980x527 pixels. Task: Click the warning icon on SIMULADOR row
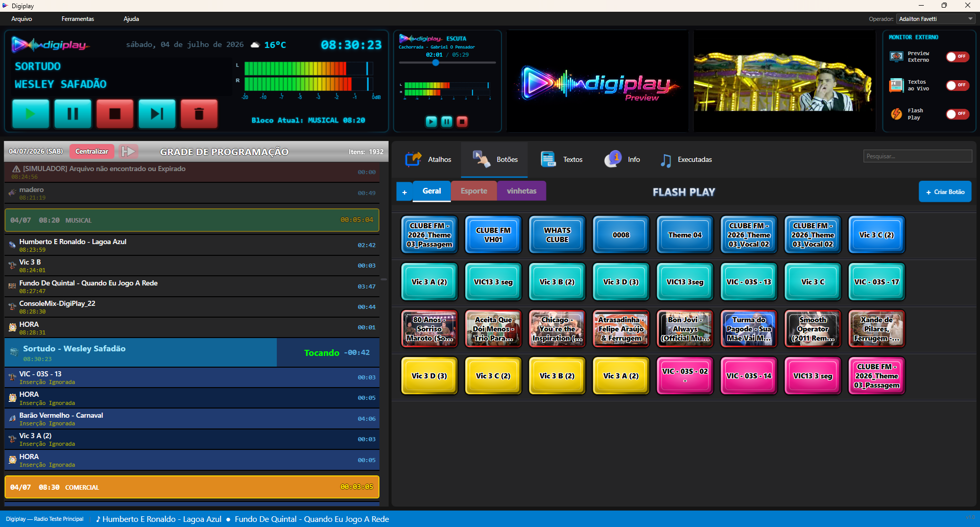point(16,169)
